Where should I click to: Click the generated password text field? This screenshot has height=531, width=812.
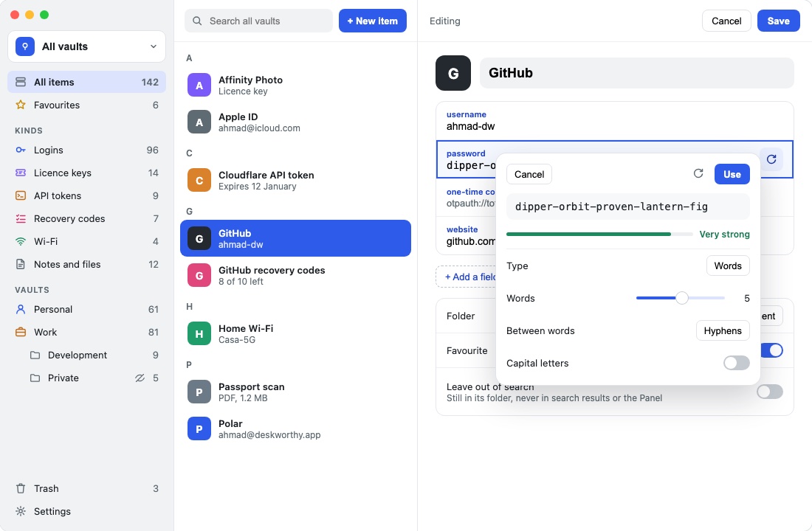pos(627,206)
